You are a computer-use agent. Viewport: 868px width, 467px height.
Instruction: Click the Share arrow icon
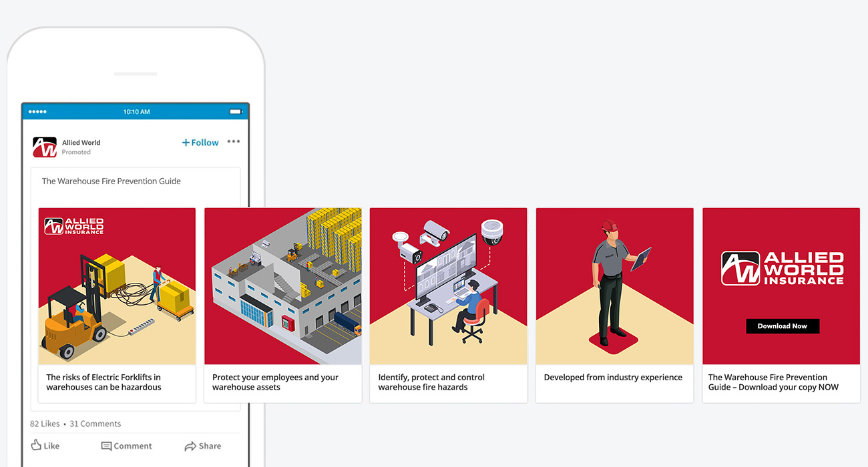pyautogui.click(x=190, y=446)
